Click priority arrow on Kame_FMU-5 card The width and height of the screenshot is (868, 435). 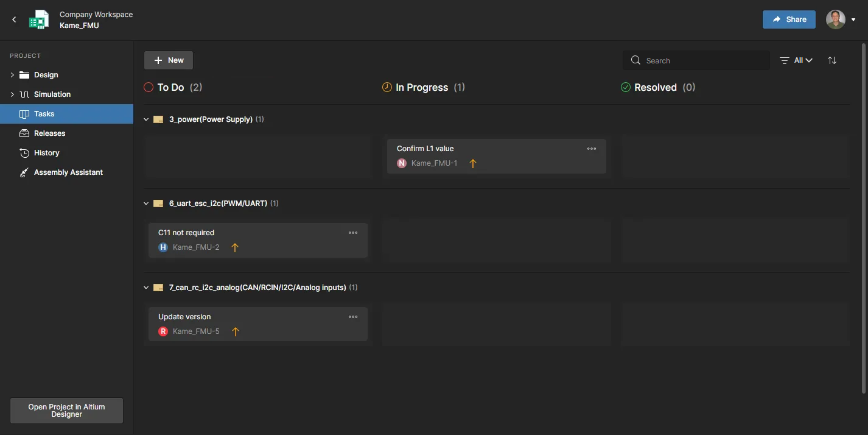tap(236, 331)
